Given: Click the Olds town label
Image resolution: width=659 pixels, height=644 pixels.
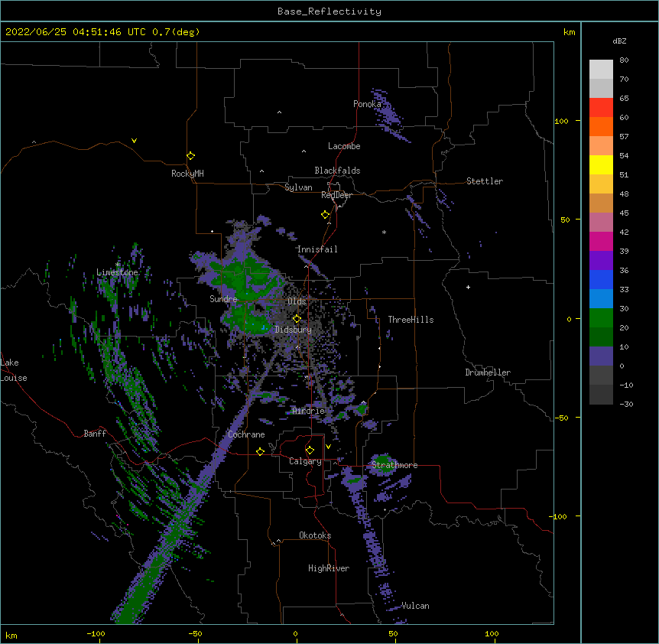Looking at the screenshot, I should [297, 301].
